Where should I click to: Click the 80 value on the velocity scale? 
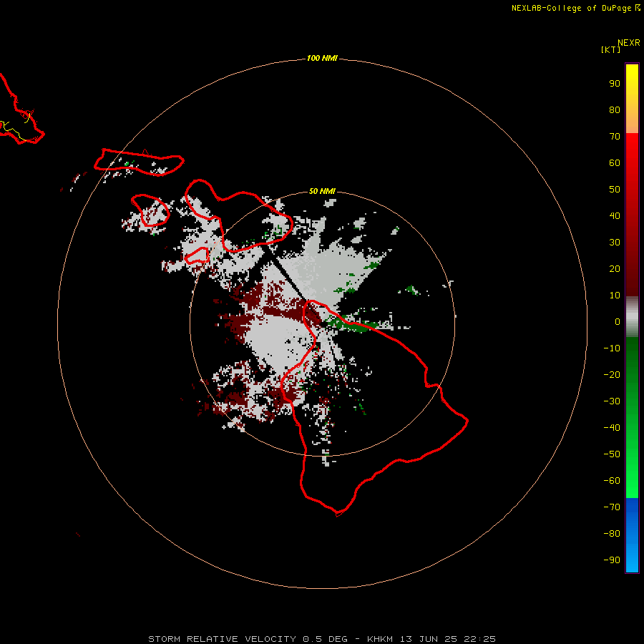(x=615, y=110)
